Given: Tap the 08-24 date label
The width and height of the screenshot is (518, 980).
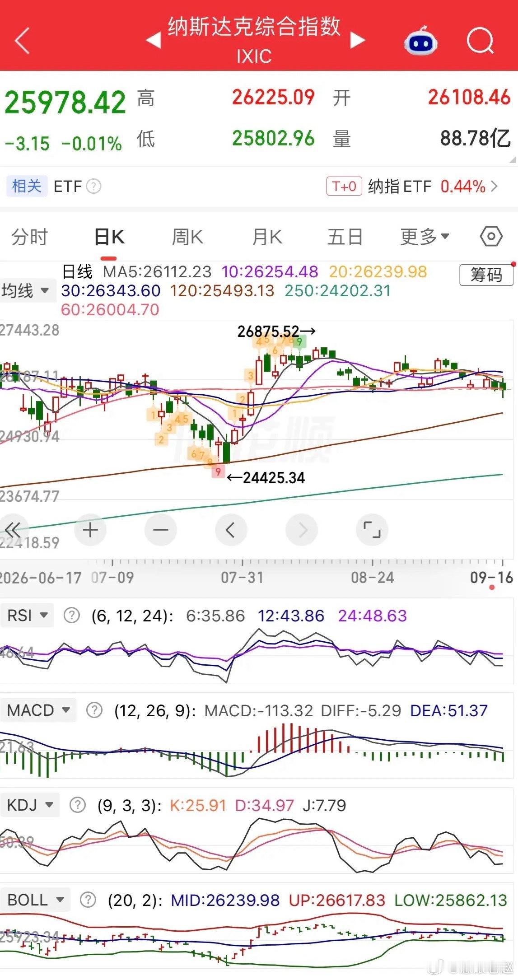Looking at the screenshot, I should tap(373, 577).
